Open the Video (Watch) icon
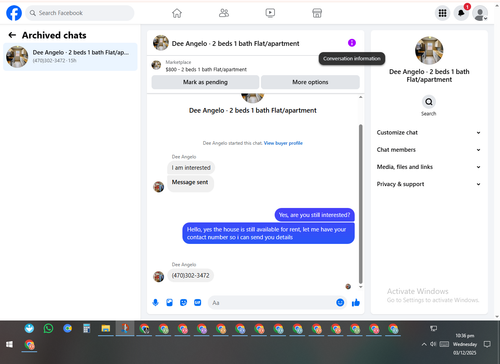The width and height of the screenshot is (500, 364). [270, 13]
